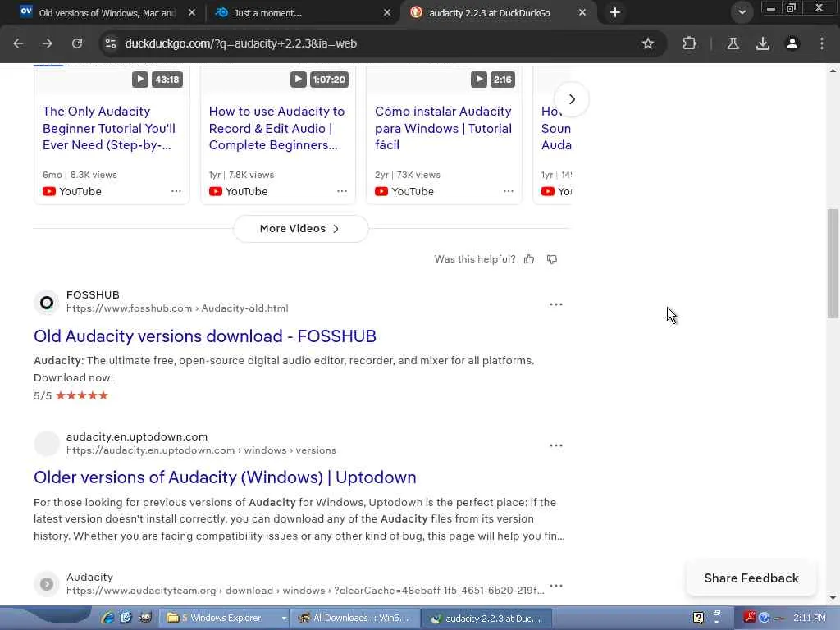Click the scrollbar up arrow
Viewport: 840px width, 630px height.
pos(833,71)
